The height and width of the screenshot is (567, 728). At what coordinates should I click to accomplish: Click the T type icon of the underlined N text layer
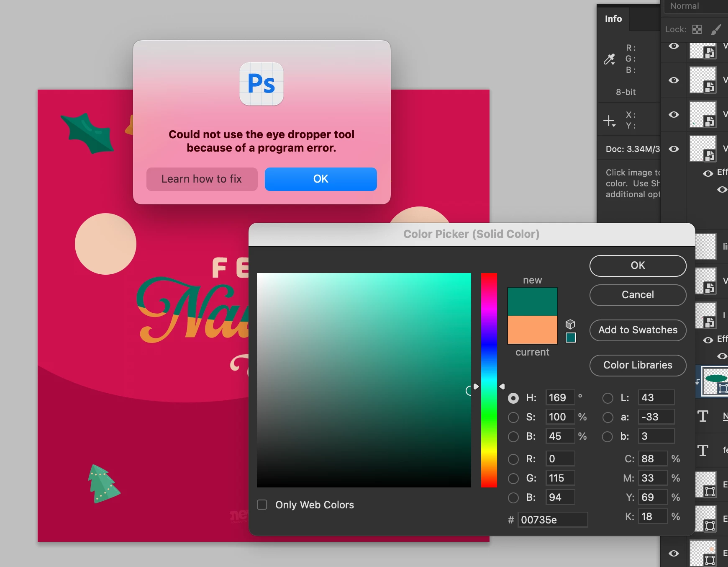click(x=703, y=416)
